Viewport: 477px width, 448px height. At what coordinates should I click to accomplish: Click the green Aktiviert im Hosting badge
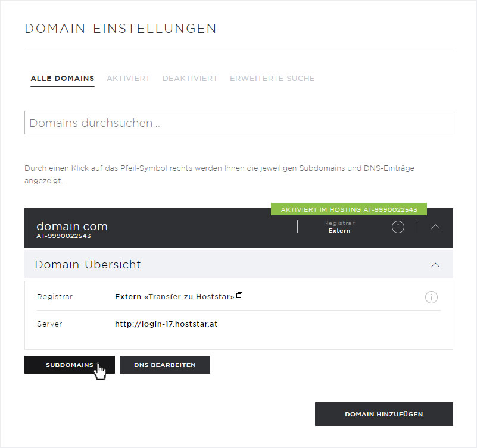pos(349,209)
